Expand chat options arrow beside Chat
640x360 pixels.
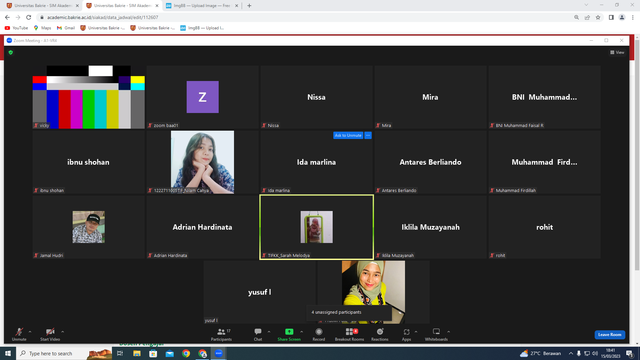click(269, 331)
